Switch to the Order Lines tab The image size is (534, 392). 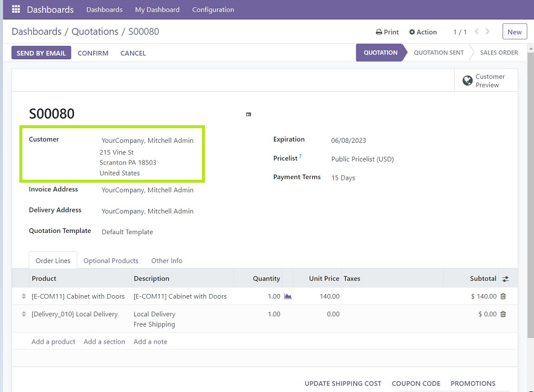[53, 261]
